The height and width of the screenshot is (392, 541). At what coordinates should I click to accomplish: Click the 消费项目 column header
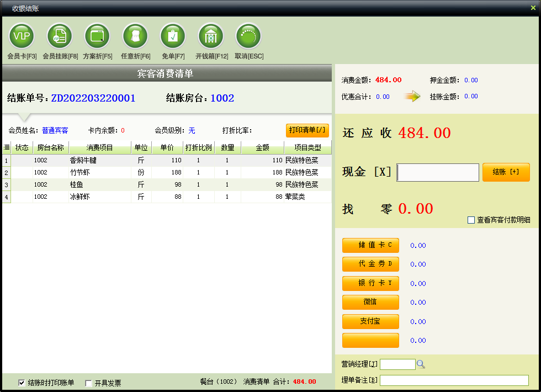click(100, 148)
